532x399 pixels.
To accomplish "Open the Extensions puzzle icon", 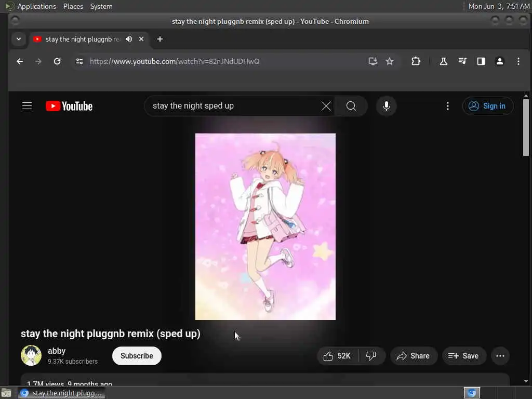I will (x=416, y=61).
